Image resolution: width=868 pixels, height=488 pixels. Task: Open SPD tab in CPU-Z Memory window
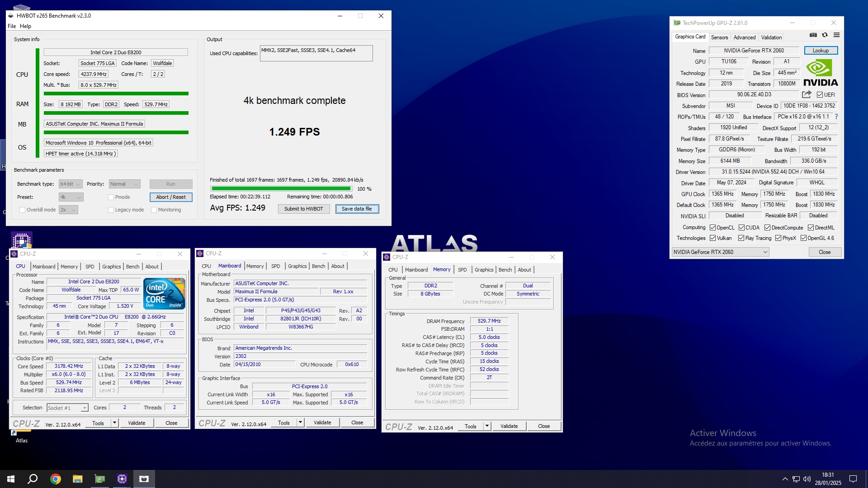click(x=462, y=270)
